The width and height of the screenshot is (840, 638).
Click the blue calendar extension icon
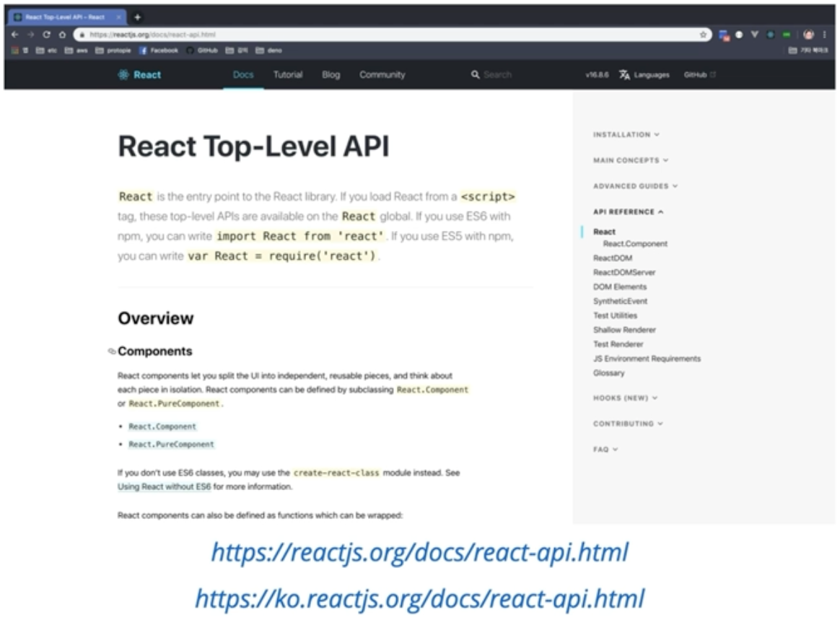(724, 35)
